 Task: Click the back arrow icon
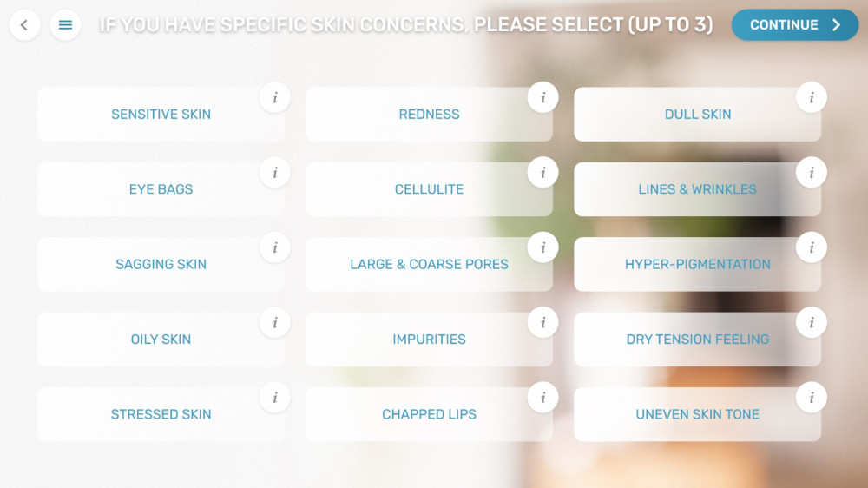click(24, 25)
